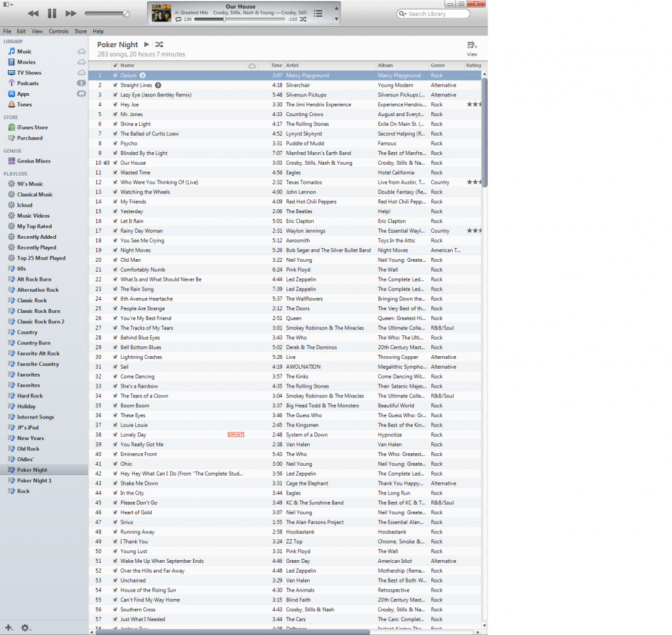
Task: Click the iCloud column header icon
Action: pos(252,66)
